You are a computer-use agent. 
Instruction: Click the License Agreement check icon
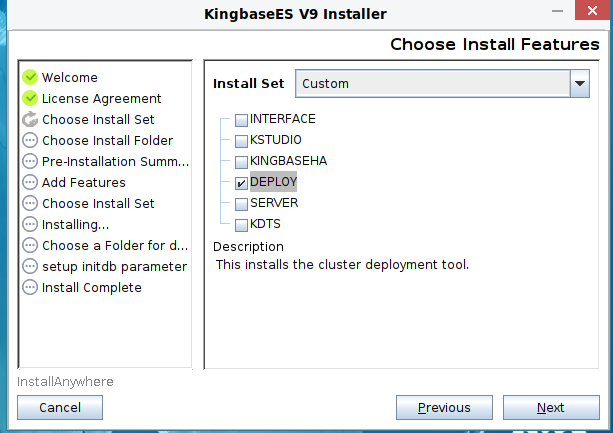click(30, 98)
